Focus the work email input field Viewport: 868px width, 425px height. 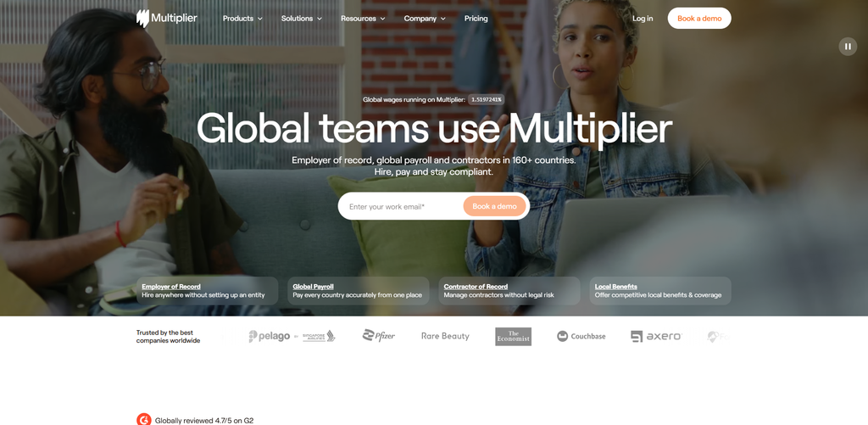click(x=403, y=206)
